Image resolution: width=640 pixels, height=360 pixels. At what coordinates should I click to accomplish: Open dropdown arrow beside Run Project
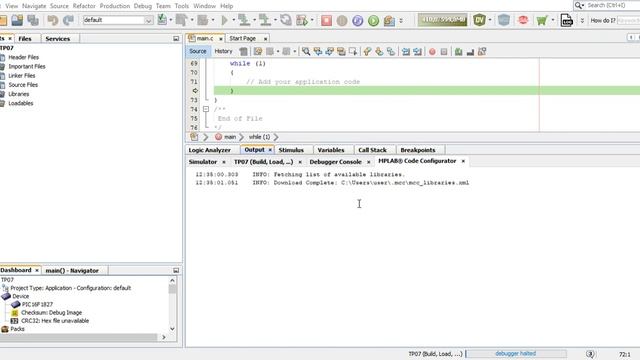click(x=233, y=20)
